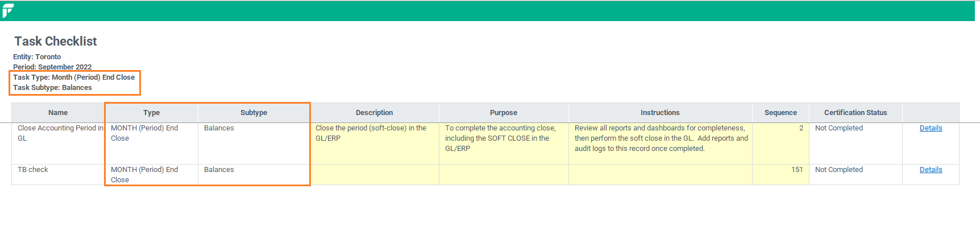Edit the empty Description cell for TB check
The image size is (980, 225).
click(374, 175)
